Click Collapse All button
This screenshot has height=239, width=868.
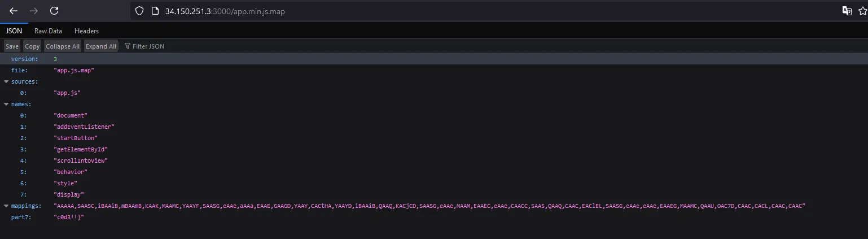pyautogui.click(x=63, y=46)
